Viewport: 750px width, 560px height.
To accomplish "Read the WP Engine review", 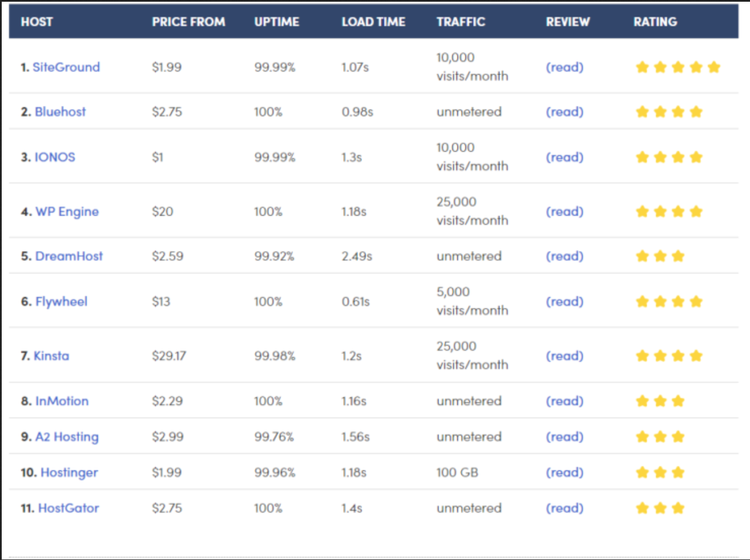I will point(564,212).
